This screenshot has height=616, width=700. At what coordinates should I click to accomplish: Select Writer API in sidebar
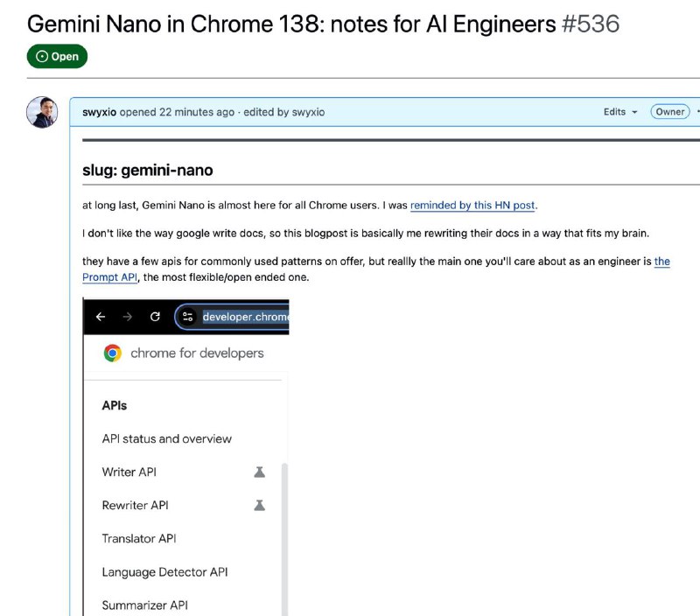[x=129, y=472]
